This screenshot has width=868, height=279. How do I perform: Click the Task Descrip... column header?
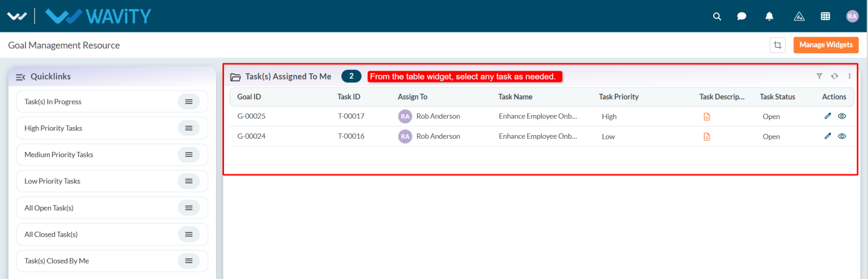tap(722, 97)
